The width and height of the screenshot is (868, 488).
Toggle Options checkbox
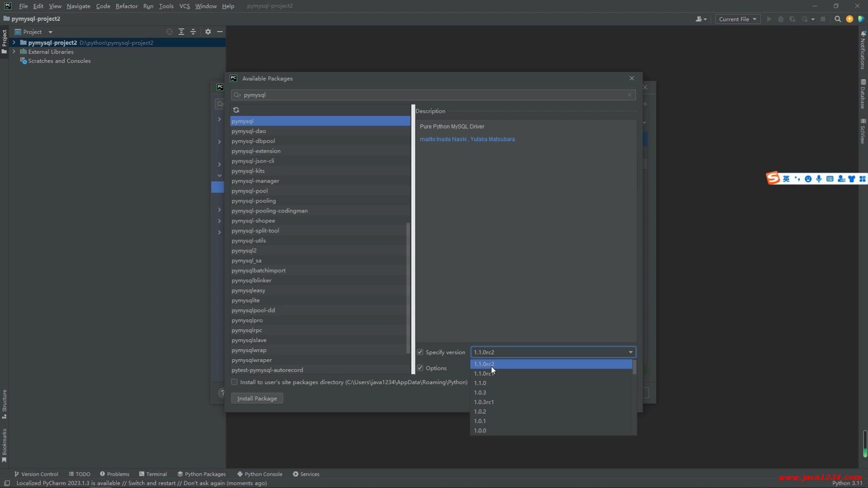(420, 368)
